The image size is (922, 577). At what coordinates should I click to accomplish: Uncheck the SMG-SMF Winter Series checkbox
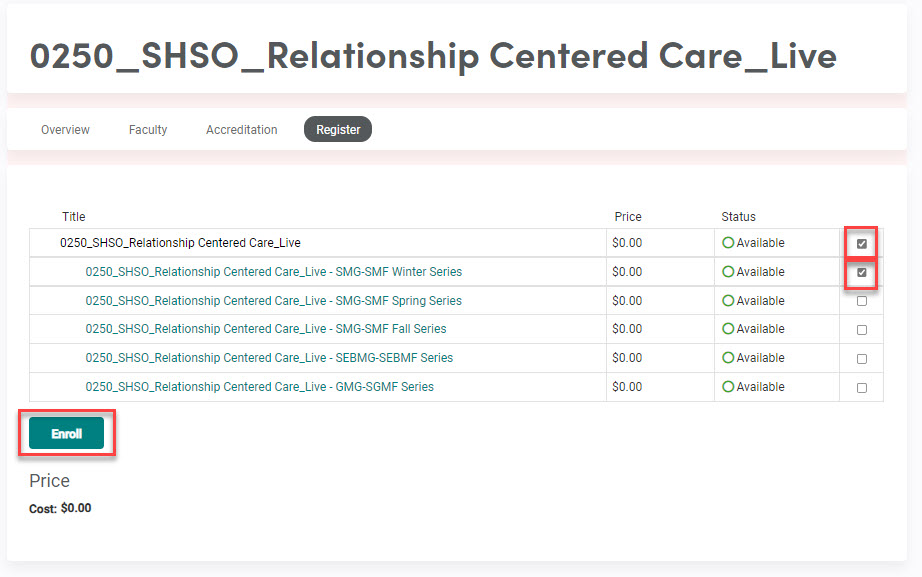(860, 271)
